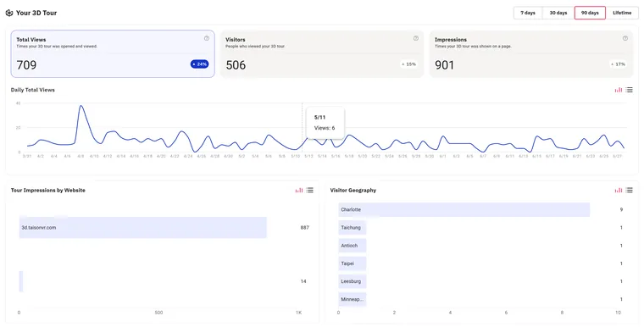
Task: Select the Visitors metric card
Action: [322, 54]
